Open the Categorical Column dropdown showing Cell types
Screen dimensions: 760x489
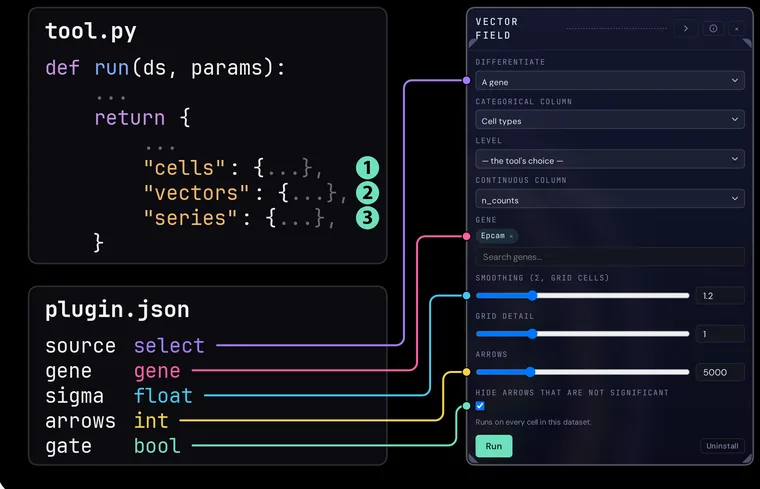click(610, 120)
